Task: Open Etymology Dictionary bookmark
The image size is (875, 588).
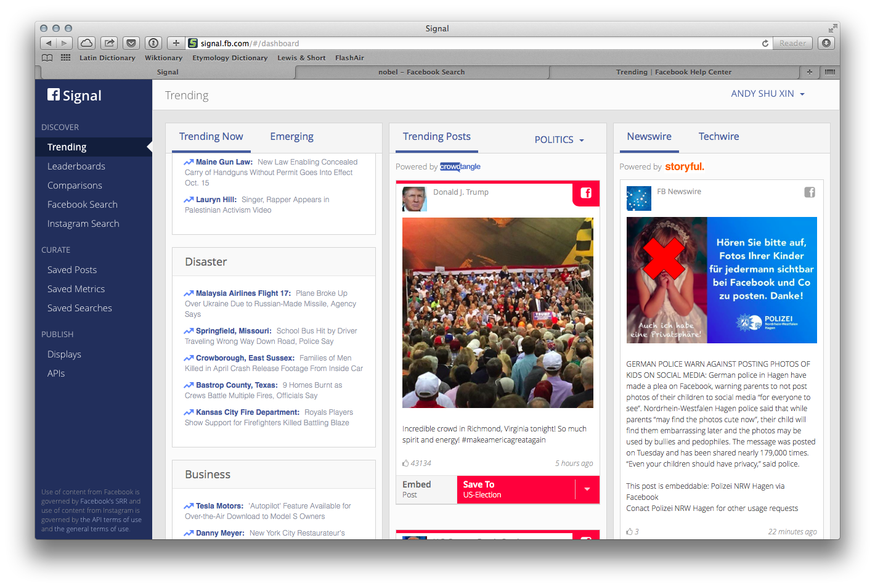Action: click(230, 58)
